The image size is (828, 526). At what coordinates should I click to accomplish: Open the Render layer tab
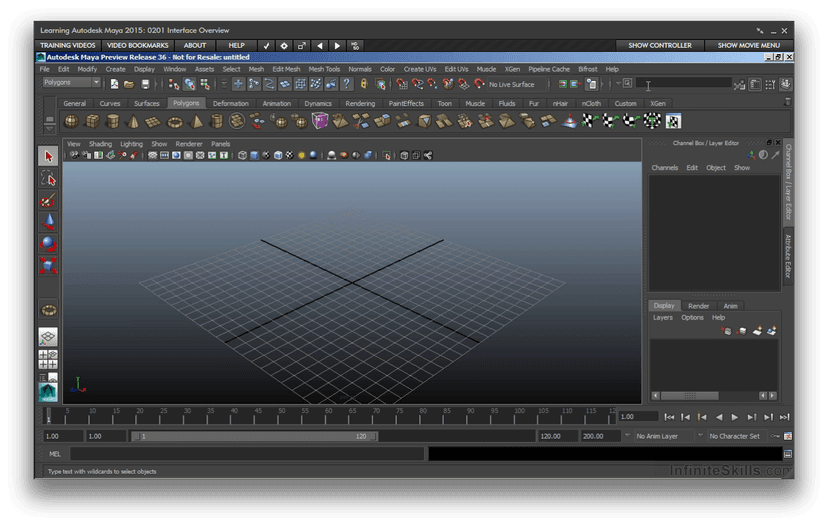coord(698,306)
